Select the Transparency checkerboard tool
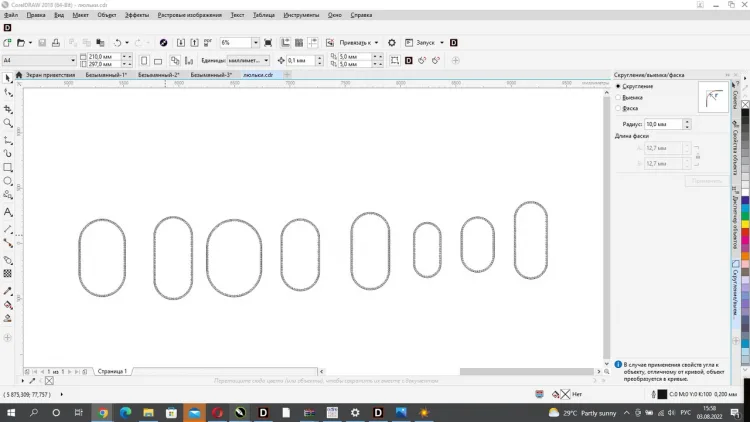750x422 pixels. [x=8, y=274]
